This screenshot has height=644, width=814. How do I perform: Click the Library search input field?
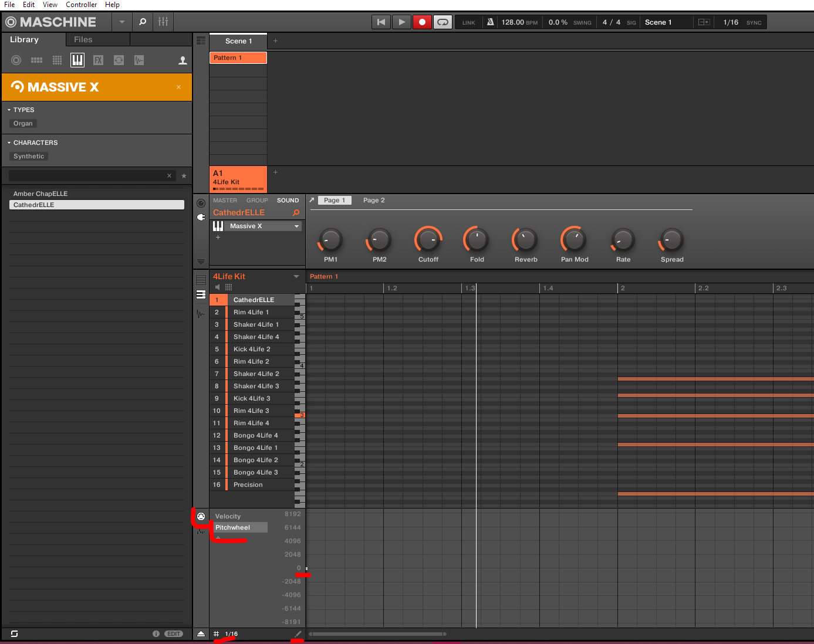(87, 175)
